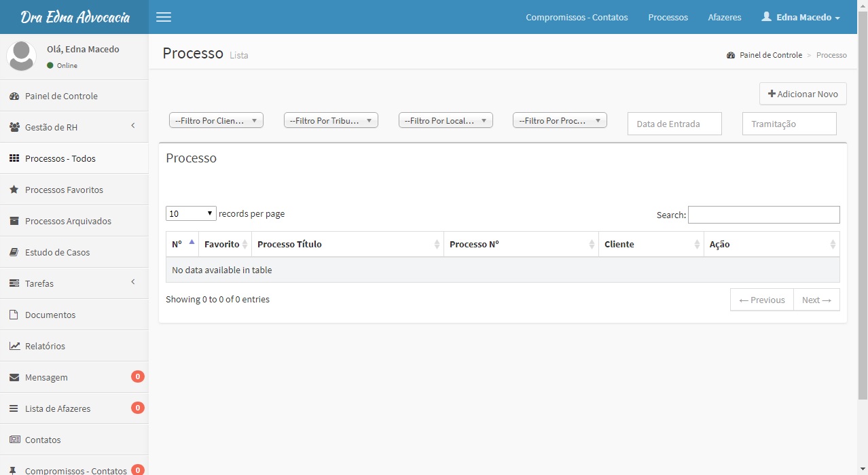This screenshot has width=868, height=475.
Task: Click the hamburger sidebar toggle icon
Action: tap(164, 17)
